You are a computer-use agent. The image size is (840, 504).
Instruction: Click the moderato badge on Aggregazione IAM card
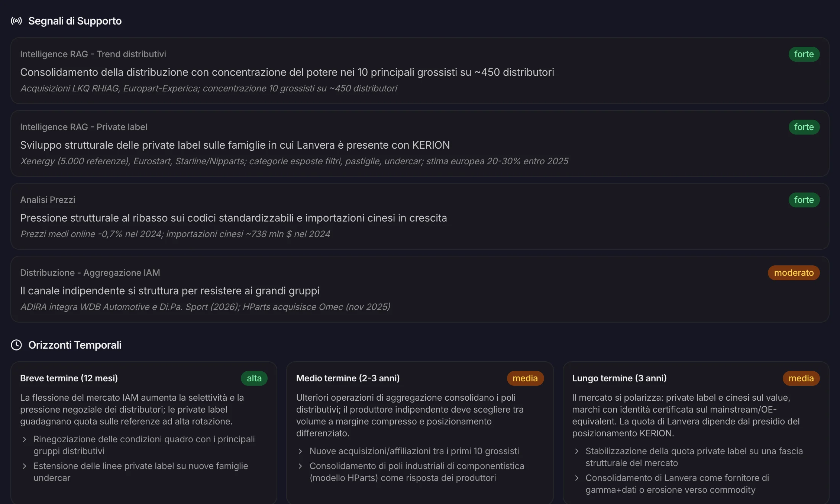coord(794,273)
